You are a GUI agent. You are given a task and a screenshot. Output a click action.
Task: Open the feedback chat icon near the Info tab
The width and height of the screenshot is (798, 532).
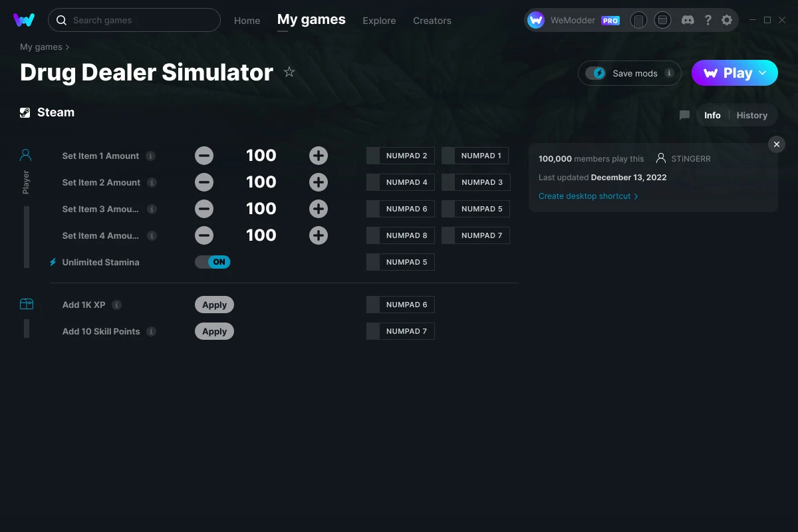[x=684, y=114]
